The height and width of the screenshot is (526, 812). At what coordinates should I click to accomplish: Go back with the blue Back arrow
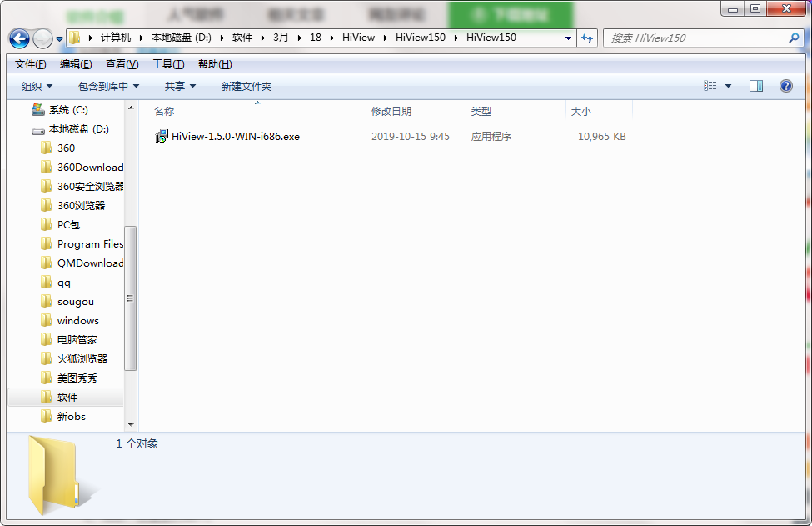(20, 38)
